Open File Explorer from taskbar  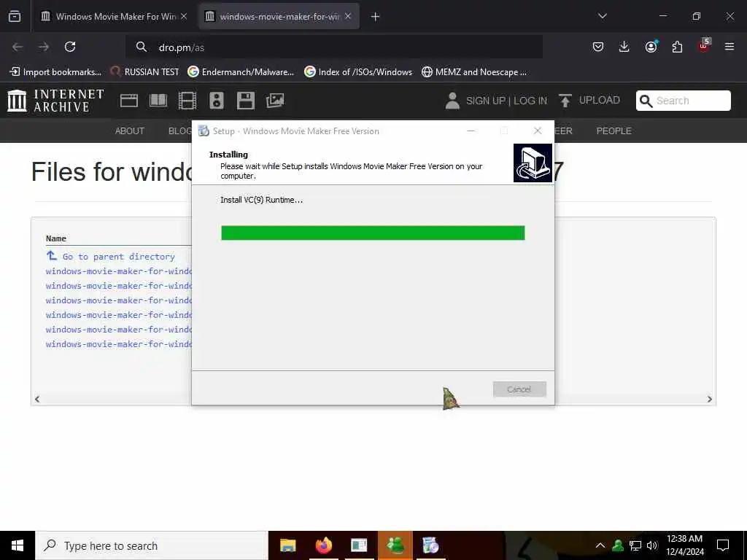click(x=287, y=545)
